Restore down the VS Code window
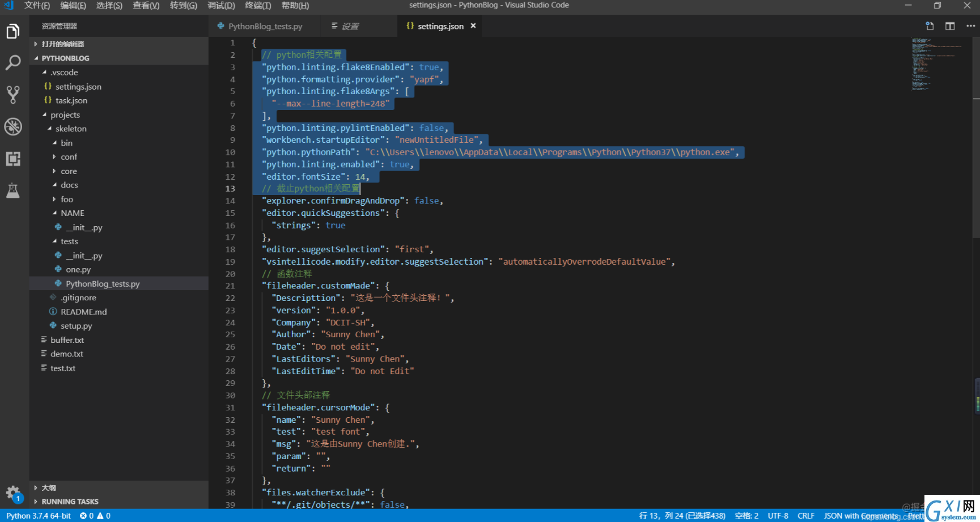 pos(937,6)
